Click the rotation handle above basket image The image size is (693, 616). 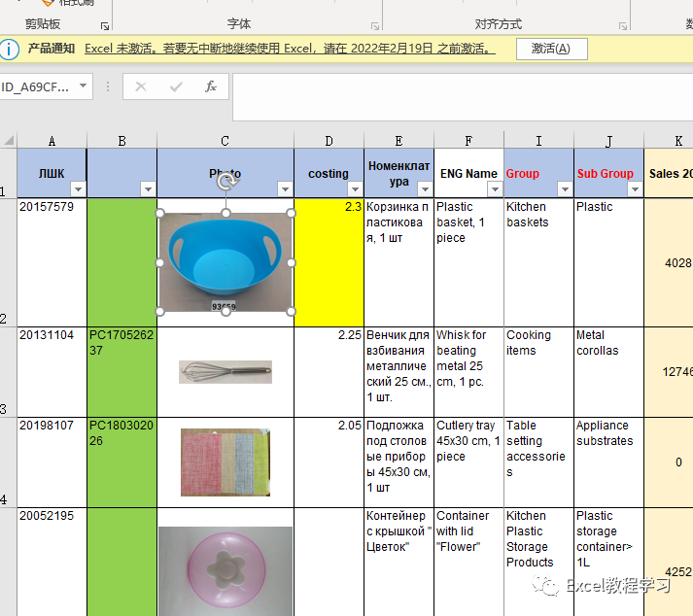click(225, 181)
